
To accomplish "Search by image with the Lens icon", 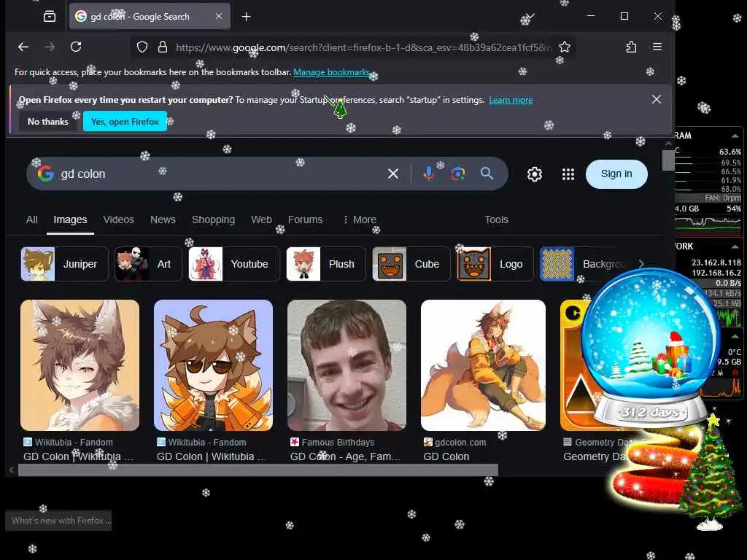I will (x=458, y=174).
